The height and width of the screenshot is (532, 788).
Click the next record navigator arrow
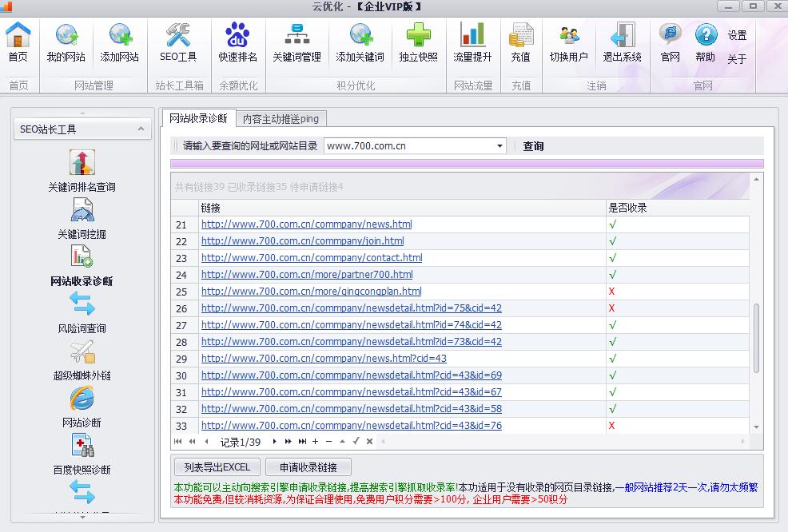[275, 442]
